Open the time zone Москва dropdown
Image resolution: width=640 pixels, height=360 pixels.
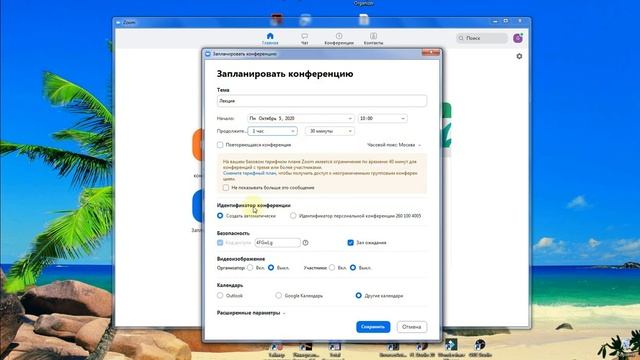click(393, 145)
